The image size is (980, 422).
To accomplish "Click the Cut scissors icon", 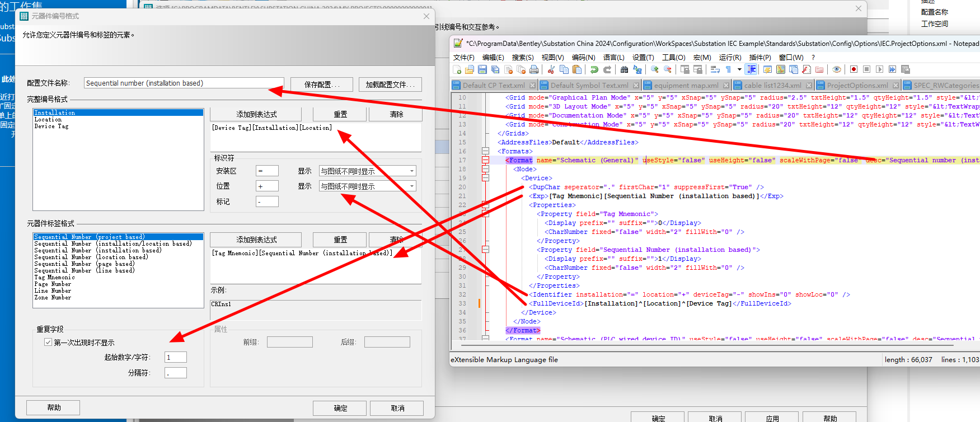I will [x=551, y=69].
